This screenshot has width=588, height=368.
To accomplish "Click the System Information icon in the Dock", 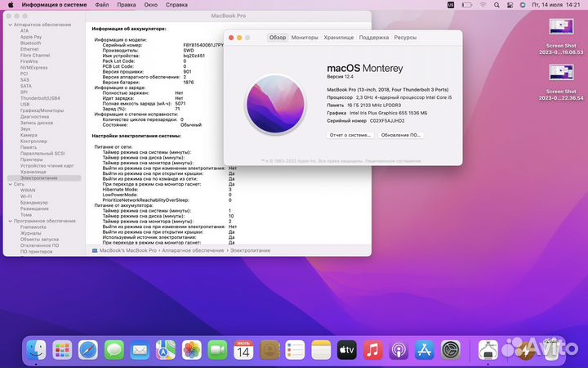I will tap(488, 350).
